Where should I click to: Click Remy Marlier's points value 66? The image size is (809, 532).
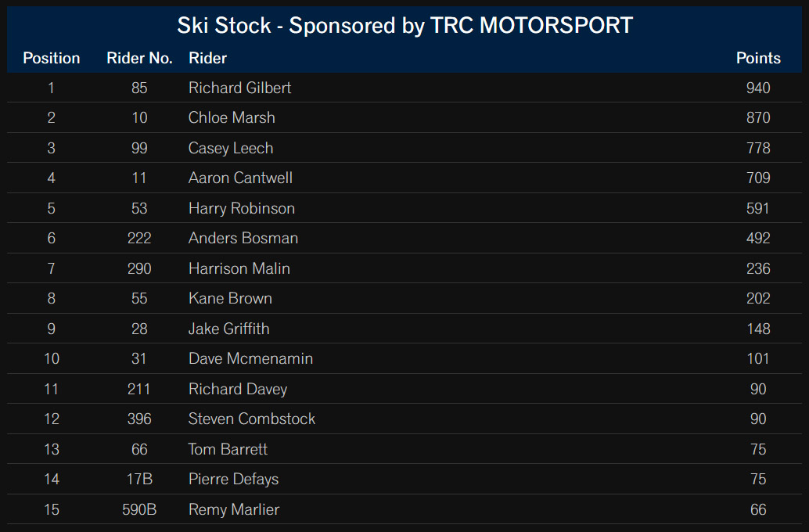click(758, 510)
